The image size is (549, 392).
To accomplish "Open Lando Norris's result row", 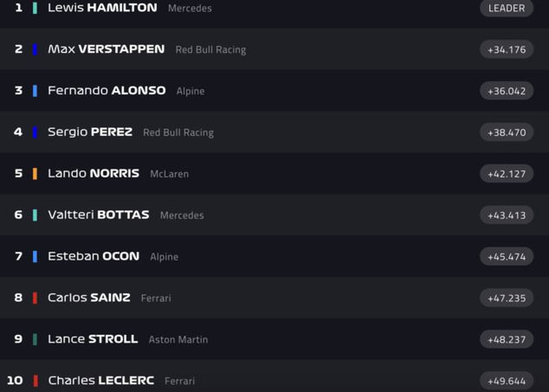I will (x=94, y=174).
